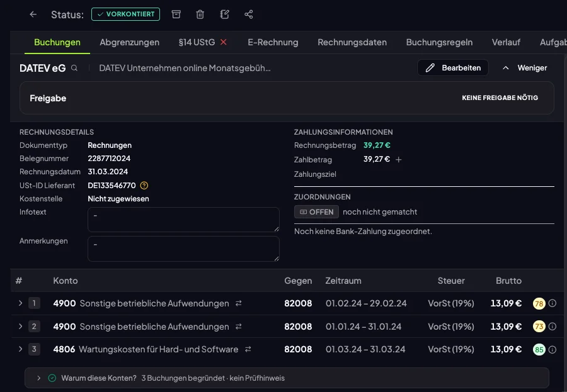The image size is (567, 392).
Task: Switch to the Buchungen tab
Action: 57,42
